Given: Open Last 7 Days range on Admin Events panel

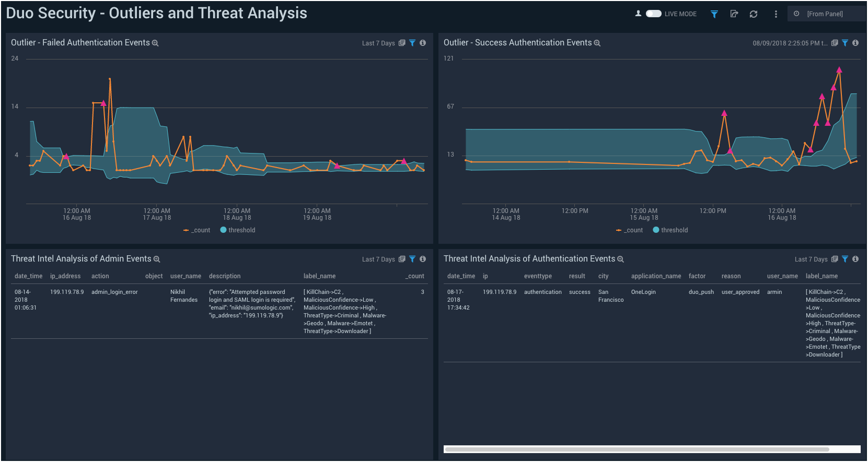Looking at the screenshot, I should tap(378, 259).
